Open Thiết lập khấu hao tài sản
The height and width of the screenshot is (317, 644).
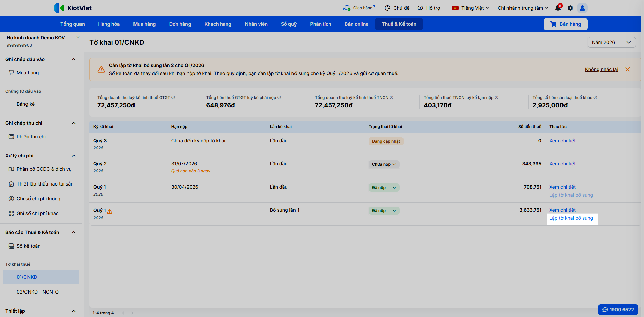coord(42,184)
